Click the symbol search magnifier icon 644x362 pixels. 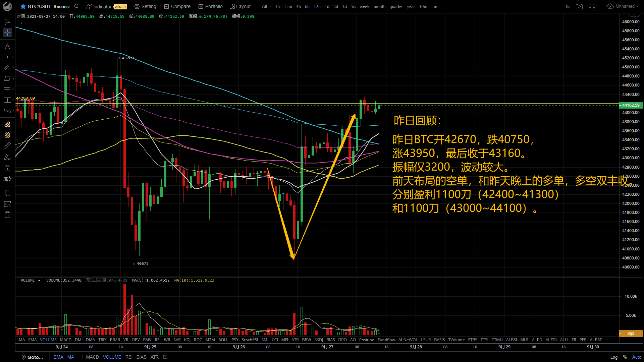tap(76, 6)
